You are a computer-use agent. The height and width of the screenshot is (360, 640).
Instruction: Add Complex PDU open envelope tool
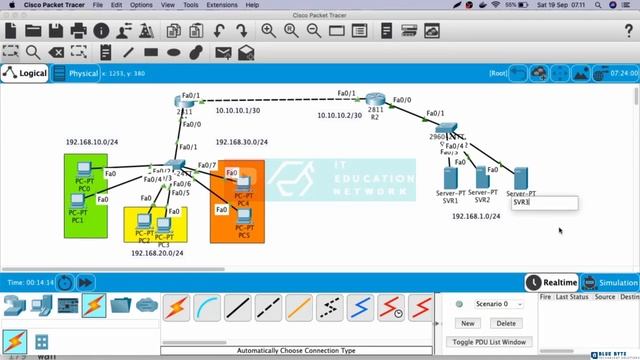point(246,53)
